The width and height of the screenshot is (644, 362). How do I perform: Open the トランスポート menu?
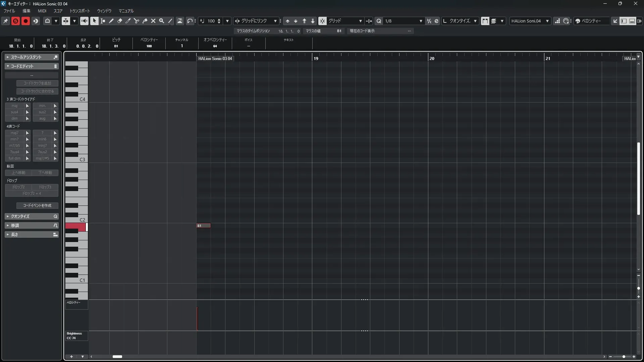click(79, 11)
